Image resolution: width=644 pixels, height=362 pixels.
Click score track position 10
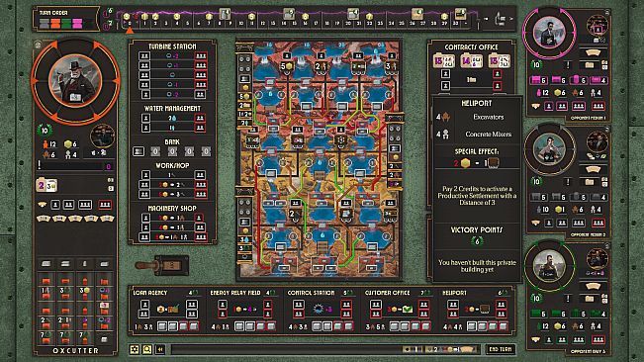(241, 23)
